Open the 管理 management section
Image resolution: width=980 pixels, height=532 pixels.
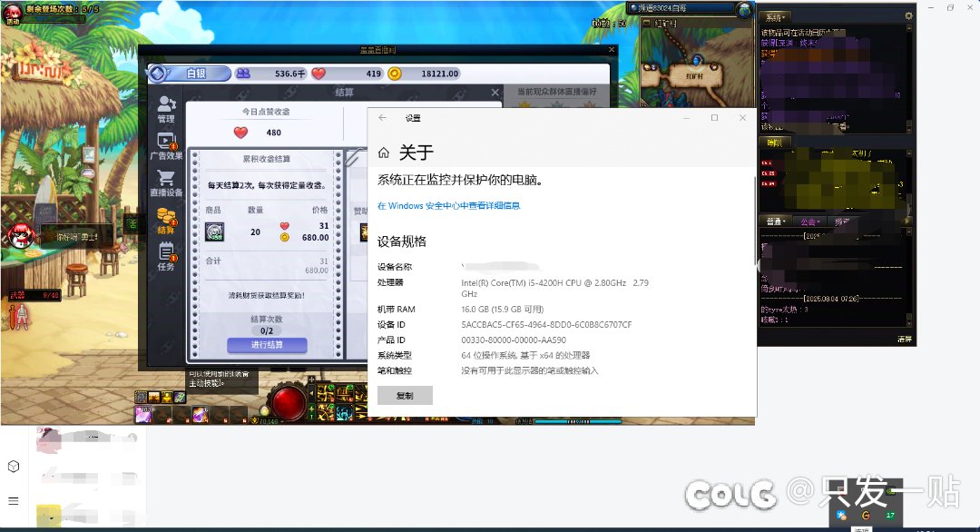166,109
